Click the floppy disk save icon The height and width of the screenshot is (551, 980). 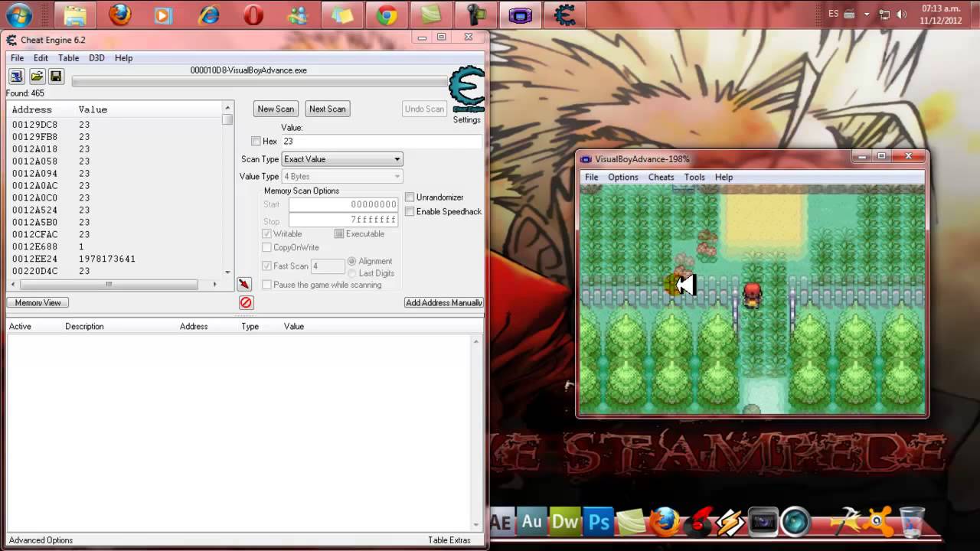pyautogui.click(x=56, y=77)
